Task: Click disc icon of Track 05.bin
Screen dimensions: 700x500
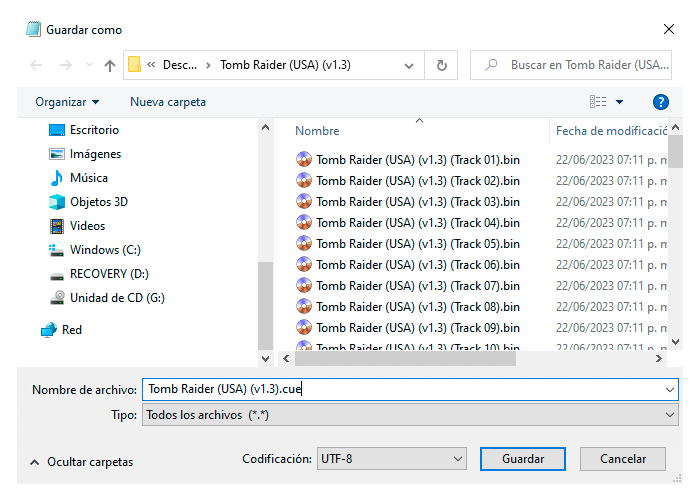Action: (x=304, y=243)
